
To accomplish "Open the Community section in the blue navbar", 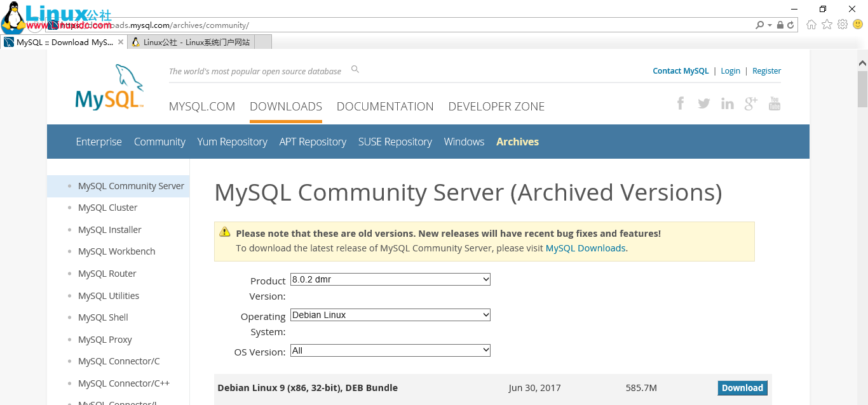I will pos(159,142).
